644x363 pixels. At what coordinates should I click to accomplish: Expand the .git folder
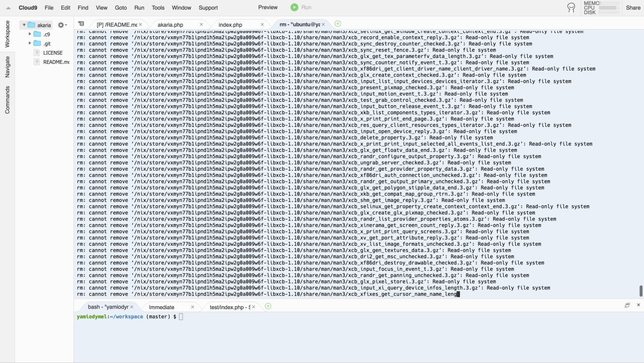pyautogui.click(x=30, y=43)
